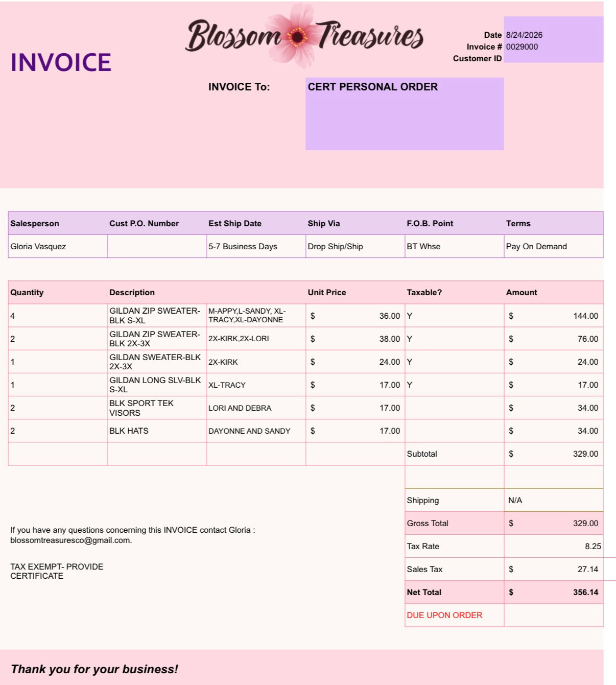
Task: Click the DUE UPON ORDER text
Action: [x=444, y=615]
